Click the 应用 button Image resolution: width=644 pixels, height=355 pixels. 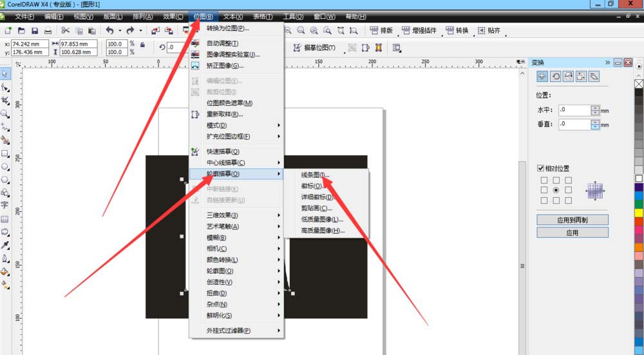(x=572, y=233)
